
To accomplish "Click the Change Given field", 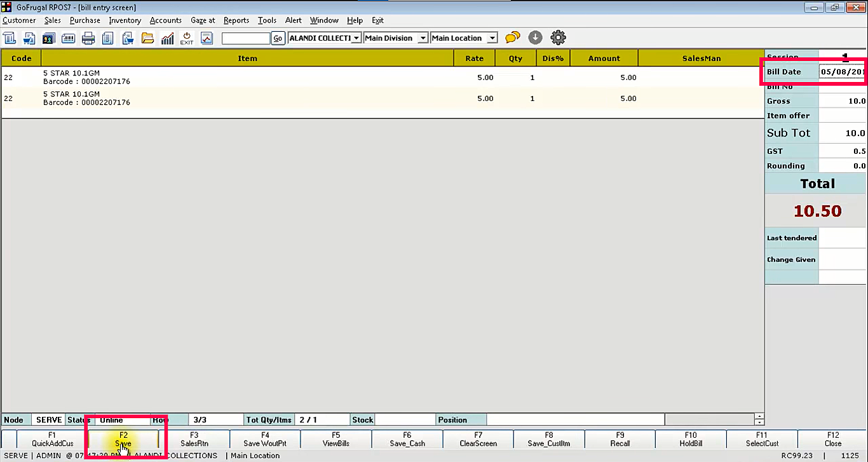I will click(843, 259).
